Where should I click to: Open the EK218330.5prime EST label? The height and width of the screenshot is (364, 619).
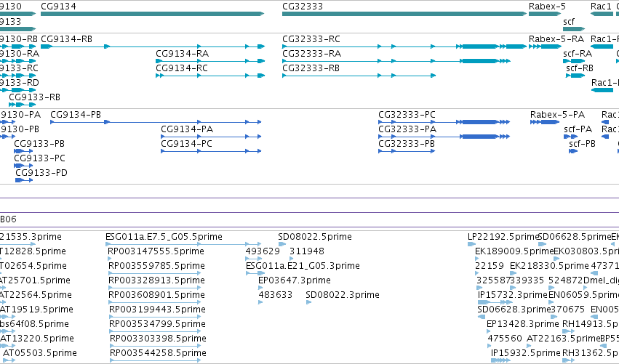pyautogui.click(x=549, y=266)
